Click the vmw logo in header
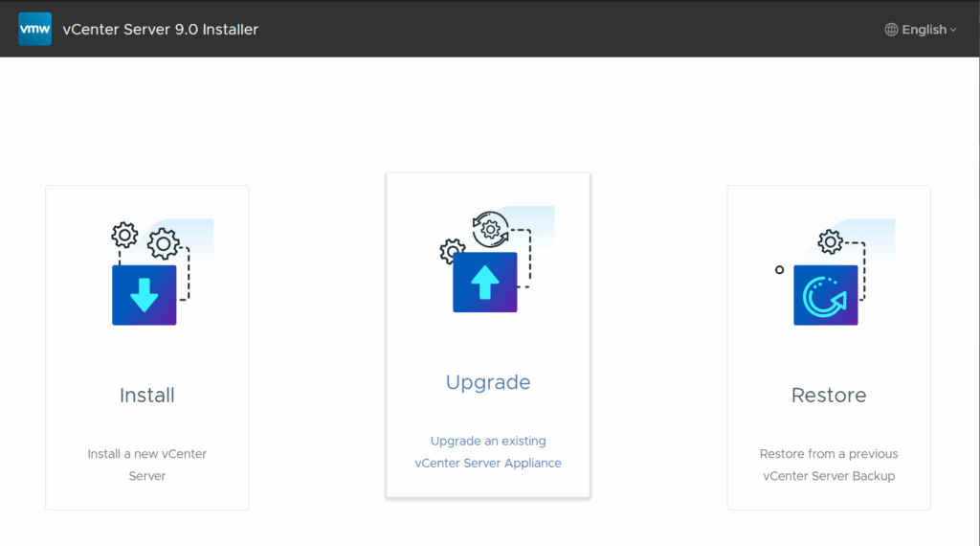 point(35,29)
